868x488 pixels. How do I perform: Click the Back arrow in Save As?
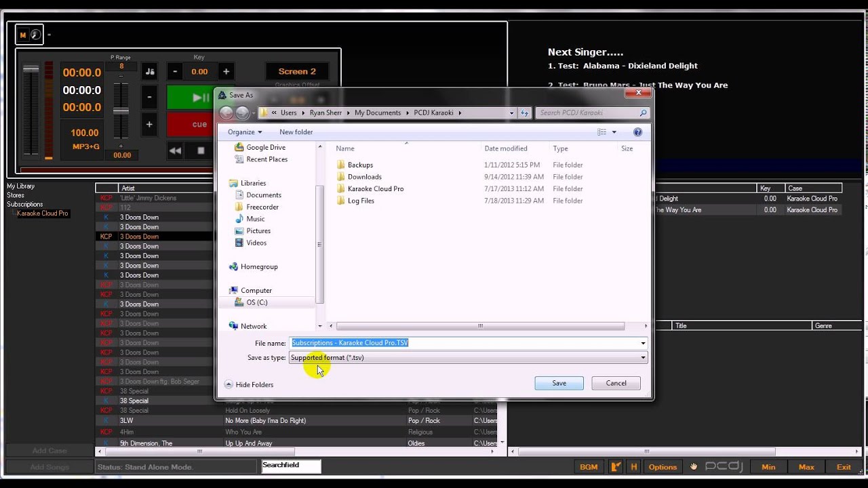click(226, 113)
